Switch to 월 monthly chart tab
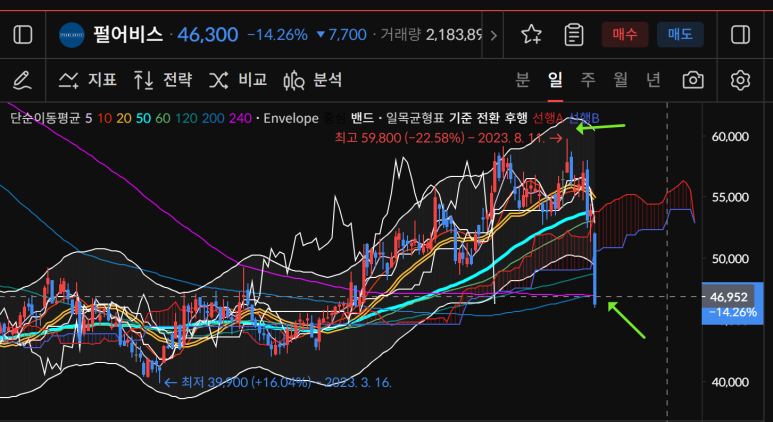This screenshot has height=422, width=773. (621, 79)
